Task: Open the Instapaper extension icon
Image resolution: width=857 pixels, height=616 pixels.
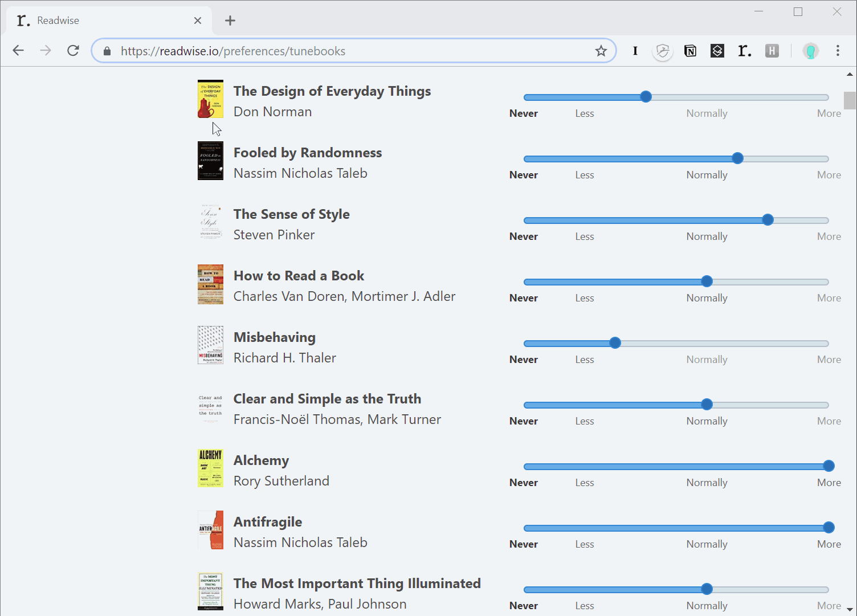Action: coord(635,51)
